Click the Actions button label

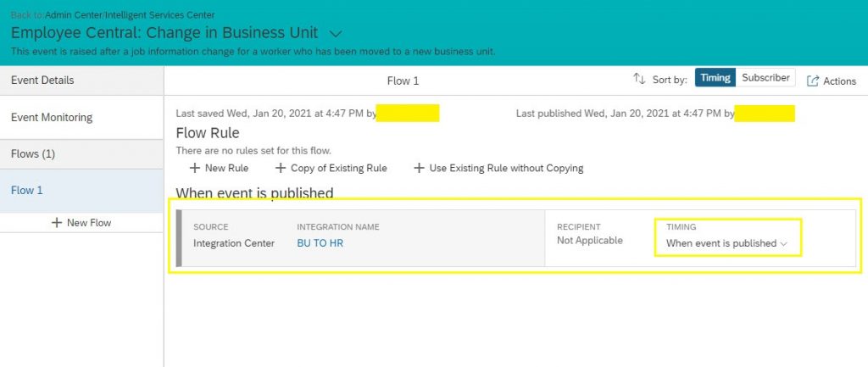839,81
